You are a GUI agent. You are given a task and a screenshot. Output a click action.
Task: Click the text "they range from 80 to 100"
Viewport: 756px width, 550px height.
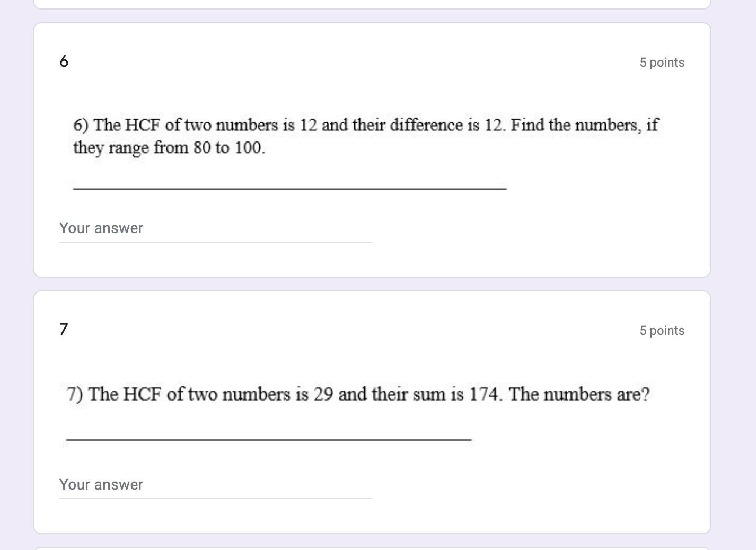pyautogui.click(x=169, y=148)
